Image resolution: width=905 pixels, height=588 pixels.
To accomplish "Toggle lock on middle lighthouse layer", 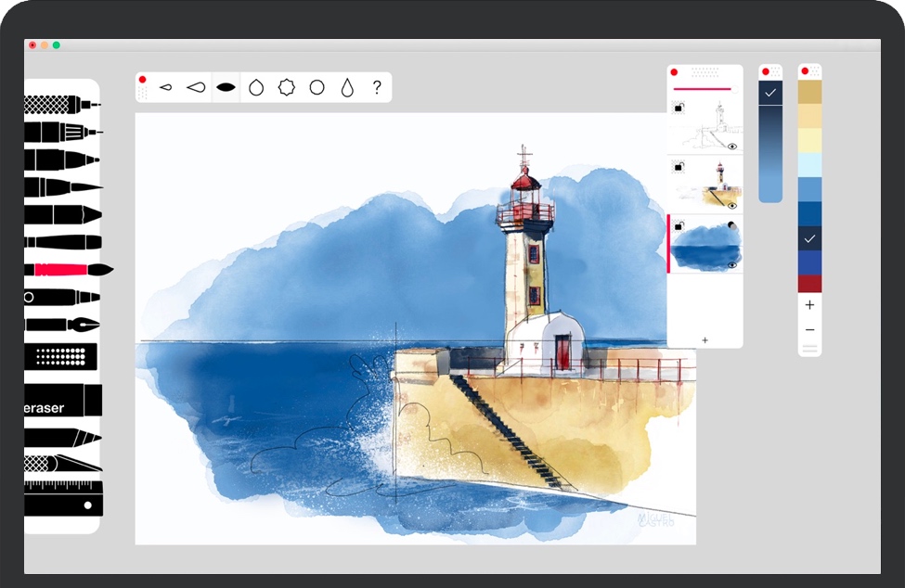I will tap(679, 167).
